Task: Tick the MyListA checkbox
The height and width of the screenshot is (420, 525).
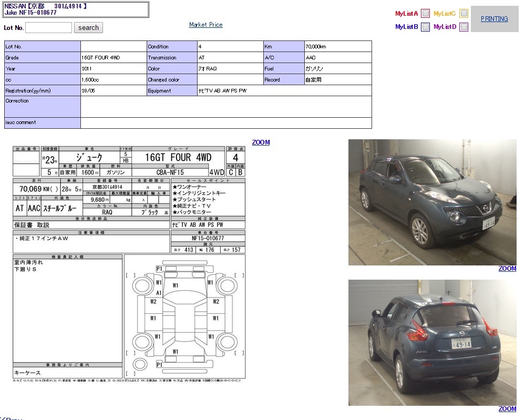Action: pyautogui.click(x=426, y=14)
